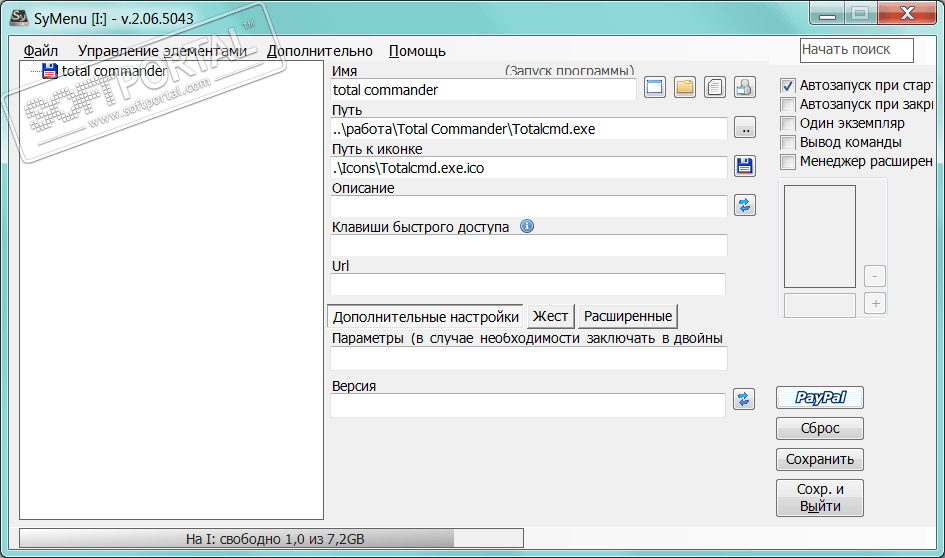Screen dimensions: 945x558
Task: Click into the Путь к иконке field
Action: [529, 168]
